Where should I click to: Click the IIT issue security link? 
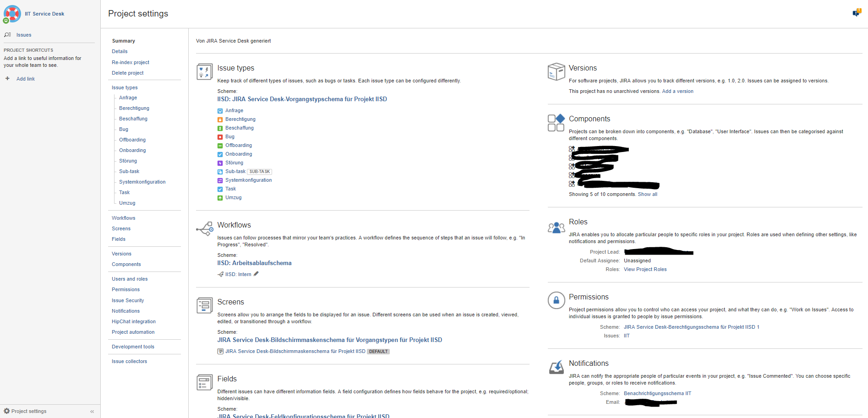pos(627,336)
